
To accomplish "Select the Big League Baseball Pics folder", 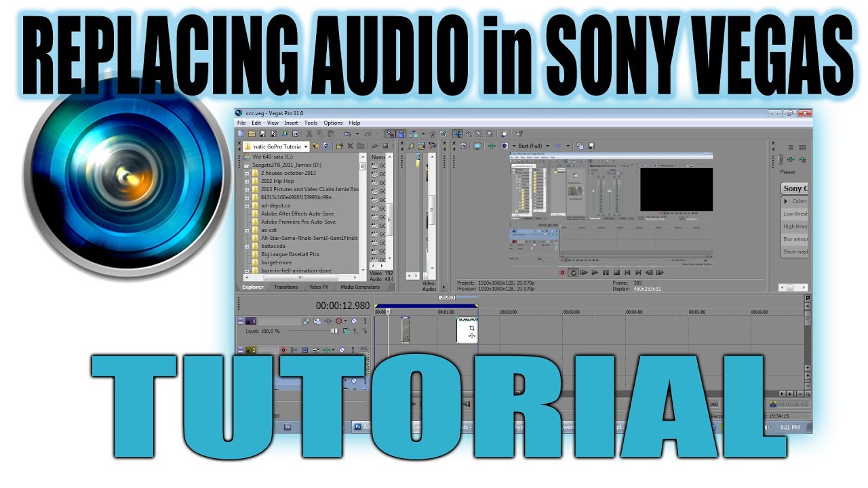I will (290, 254).
